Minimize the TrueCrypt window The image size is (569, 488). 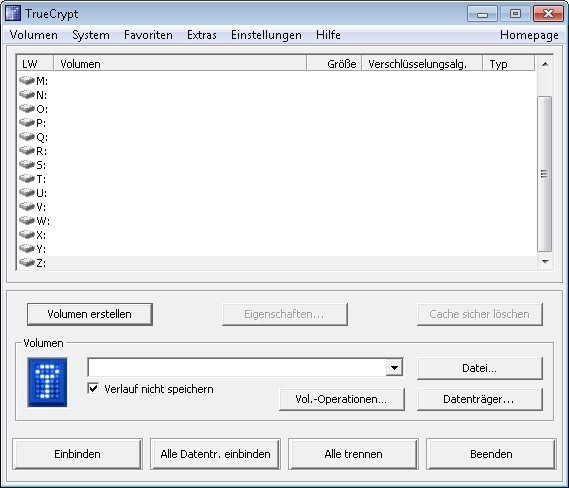[482, 14]
